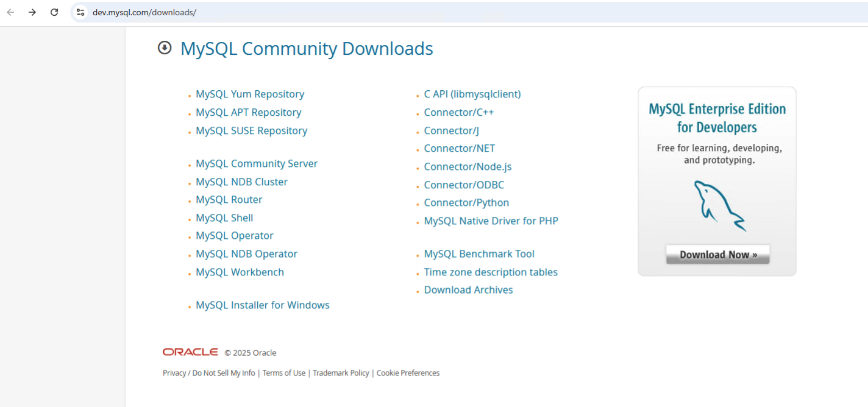
Task: Click the circular download icon beside the page title
Action: pos(164,48)
